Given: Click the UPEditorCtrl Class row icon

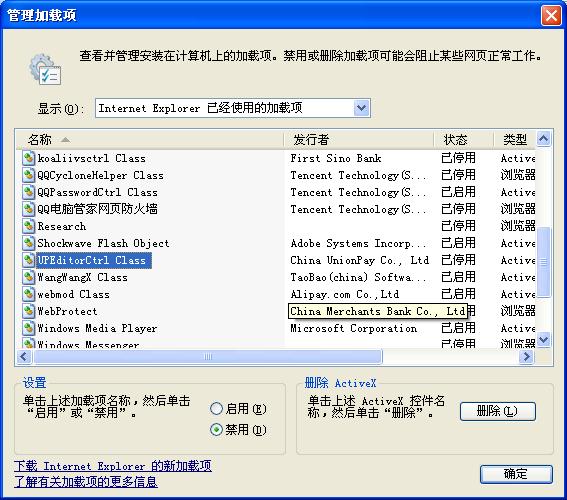Looking at the screenshot, I should [28, 260].
